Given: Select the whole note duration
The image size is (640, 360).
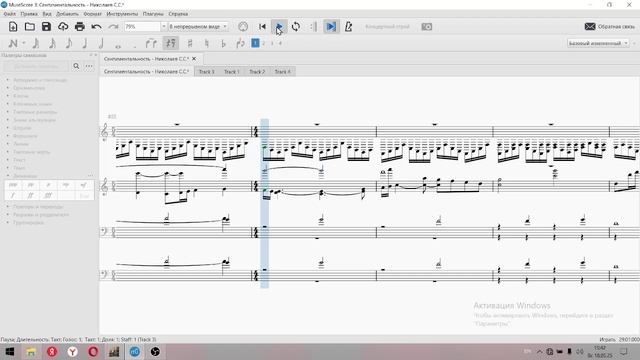Looking at the screenshot, I should coord(118,46).
